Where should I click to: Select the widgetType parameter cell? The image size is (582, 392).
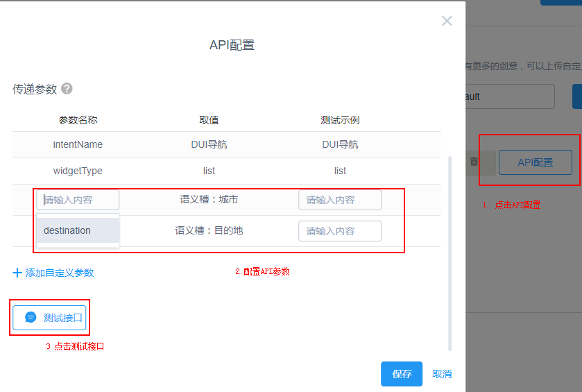coord(78,171)
